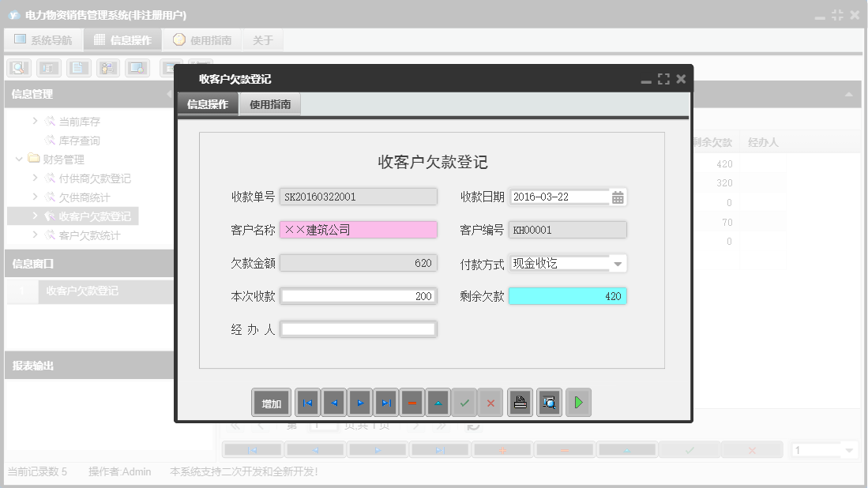
Task: Click the Print icon in the dialog toolbar
Action: [x=520, y=402]
